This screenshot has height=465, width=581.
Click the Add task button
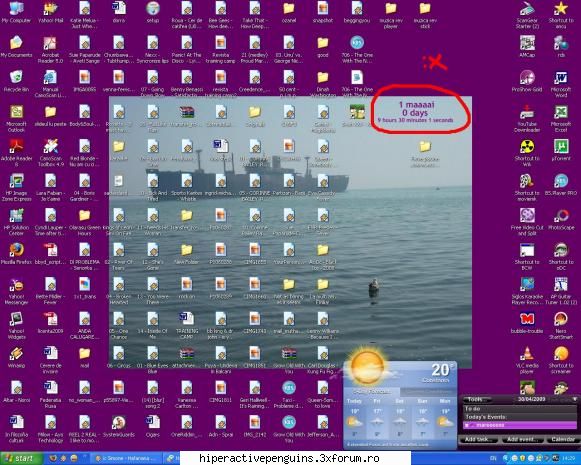[x=479, y=439]
